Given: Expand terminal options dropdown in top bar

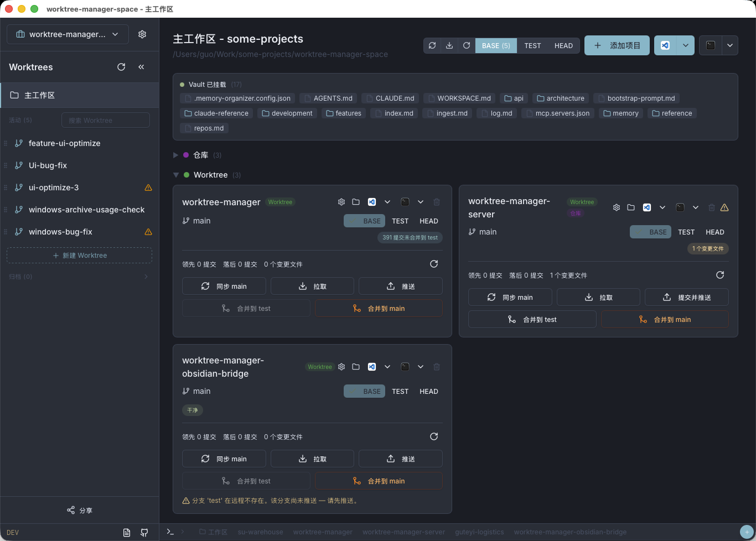Looking at the screenshot, I should 730,45.
